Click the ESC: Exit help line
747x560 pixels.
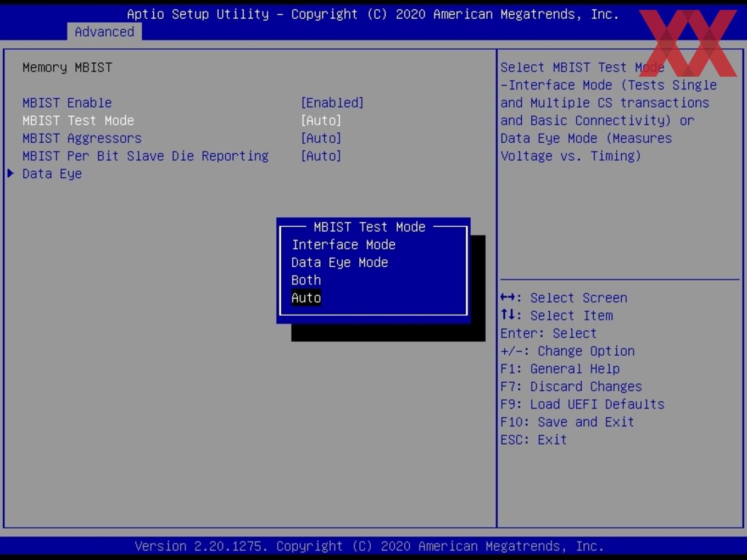click(x=533, y=440)
